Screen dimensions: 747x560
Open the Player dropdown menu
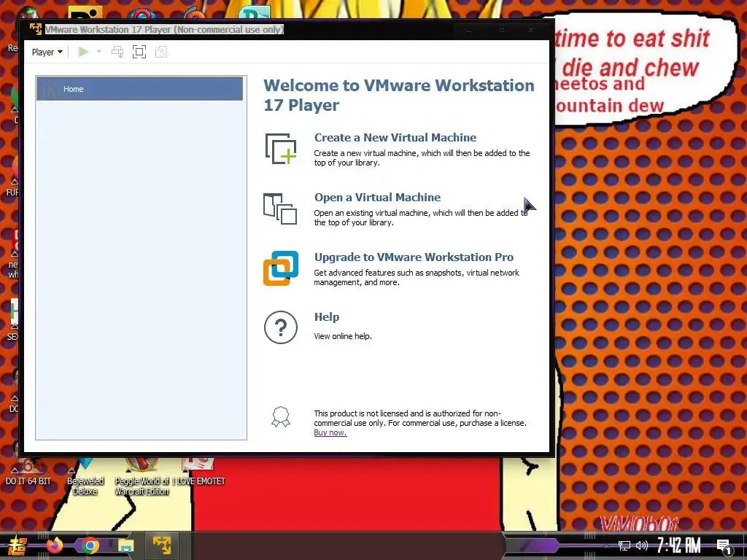(x=47, y=52)
